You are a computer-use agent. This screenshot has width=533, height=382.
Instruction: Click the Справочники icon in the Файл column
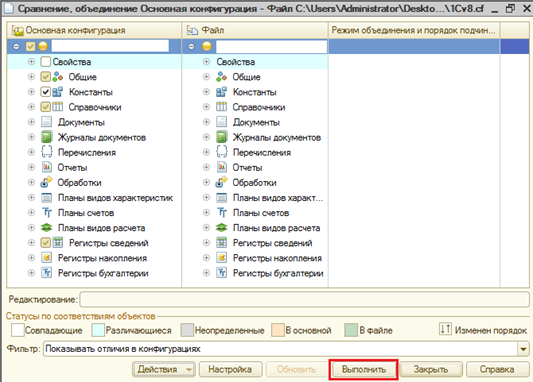pos(221,107)
